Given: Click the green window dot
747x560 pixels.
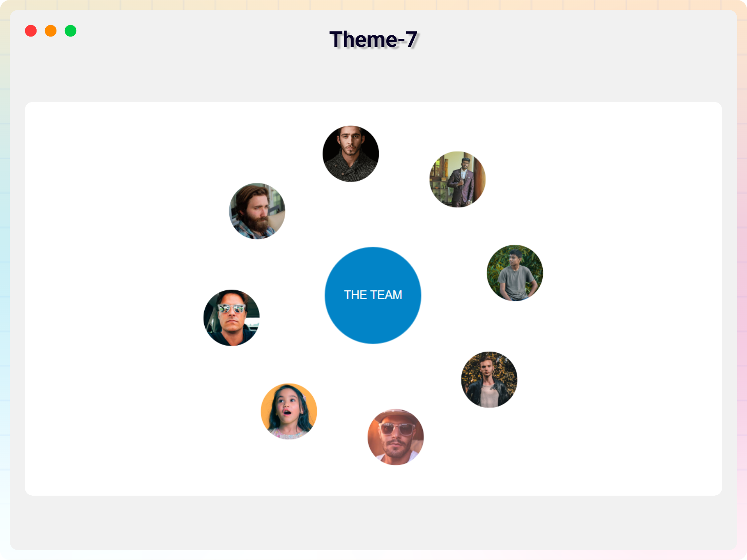Looking at the screenshot, I should tap(71, 31).
